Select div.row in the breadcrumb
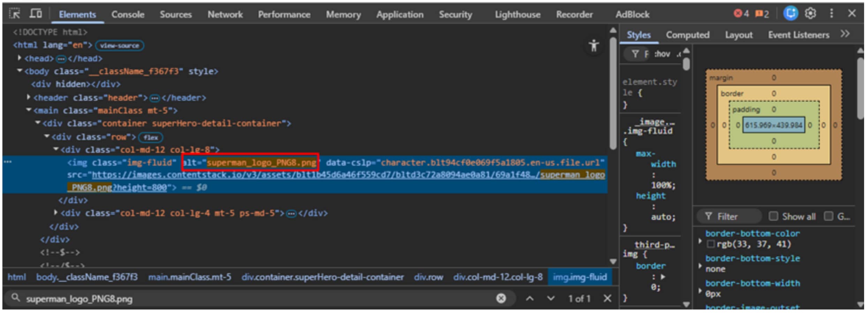The image size is (868, 314). (x=428, y=277)
